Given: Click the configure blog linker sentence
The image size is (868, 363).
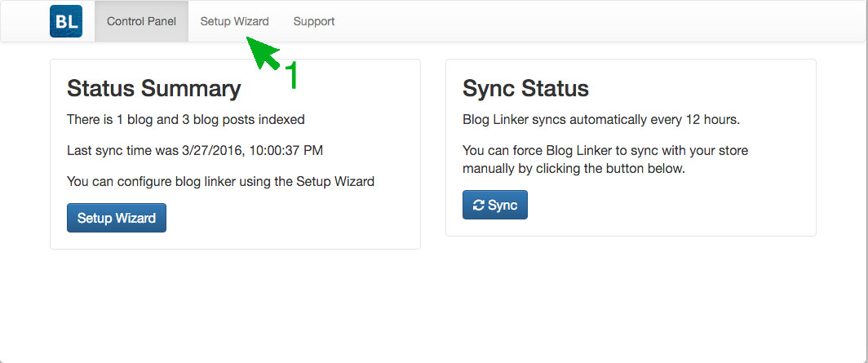Looking at the screenshot, I should 220,181.
